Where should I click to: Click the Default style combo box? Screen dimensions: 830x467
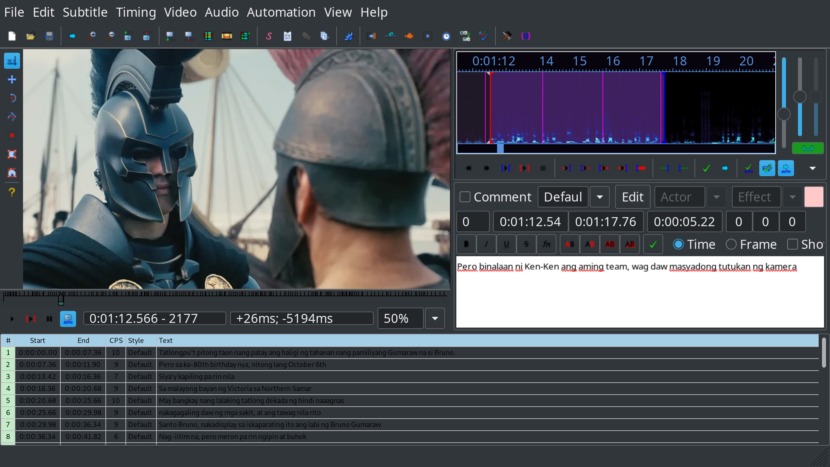[x=563, y=197]
